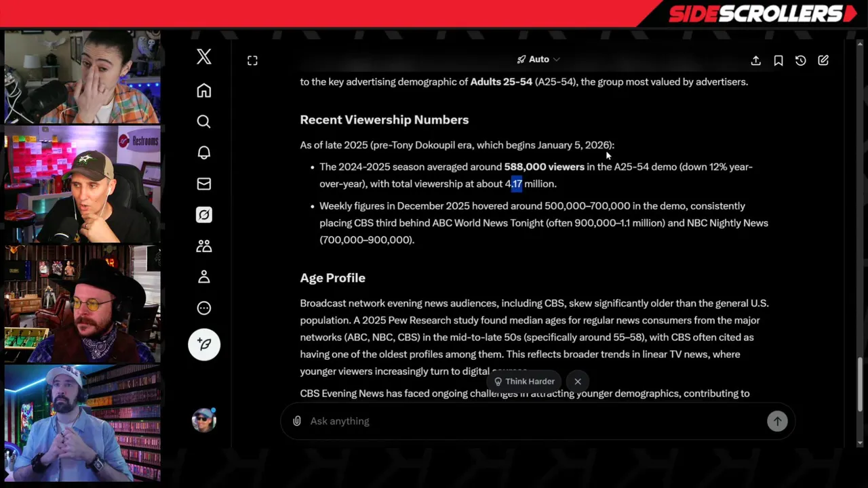The image size is (868, 488).
Task: Click the bottom webcam with blue shirt
Action: pyautogui.click(x=83, y=424)
